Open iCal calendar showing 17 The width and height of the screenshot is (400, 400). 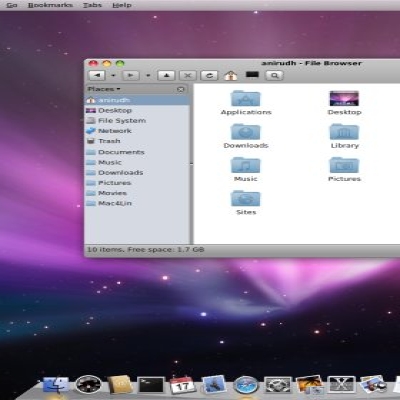(x=182, y=385)
